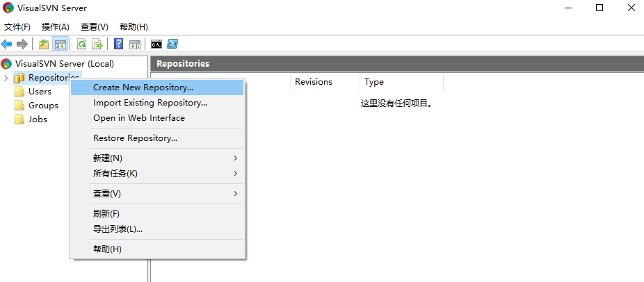Image resolution: width=644 pixels, height=282 pixels.
Task: Open the 新建(N) submenu
Action: coord(157,158)
